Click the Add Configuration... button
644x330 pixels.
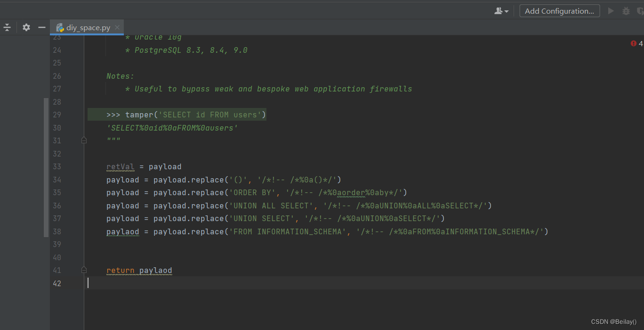click(560, 11)
